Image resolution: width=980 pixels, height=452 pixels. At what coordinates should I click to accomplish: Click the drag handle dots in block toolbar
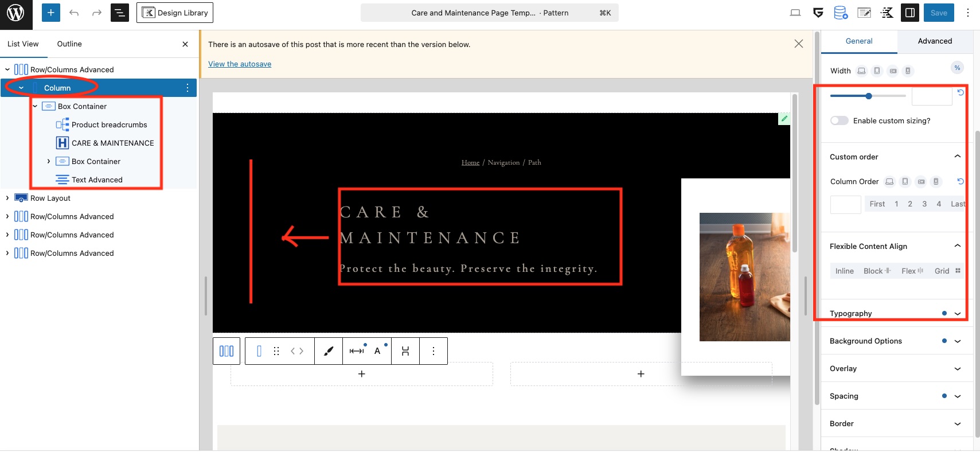coord(276,351)
